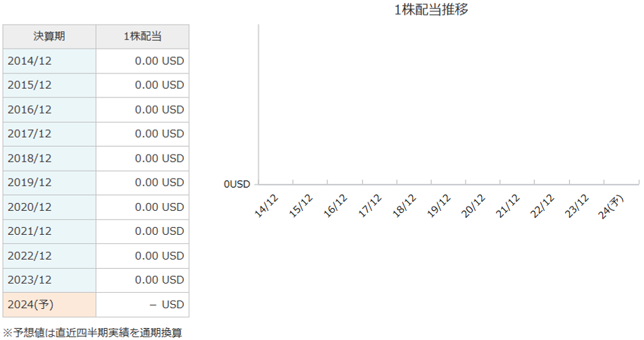
Task: Click the 1株配当推移 chart title
Action: [x=432, y=9]
